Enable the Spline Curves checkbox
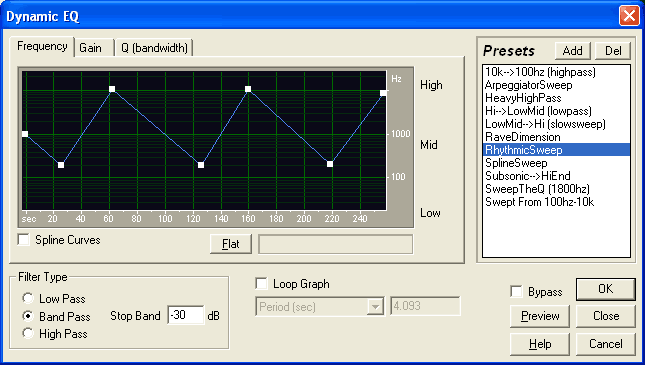645x365 pixels. tap(24, 239)
